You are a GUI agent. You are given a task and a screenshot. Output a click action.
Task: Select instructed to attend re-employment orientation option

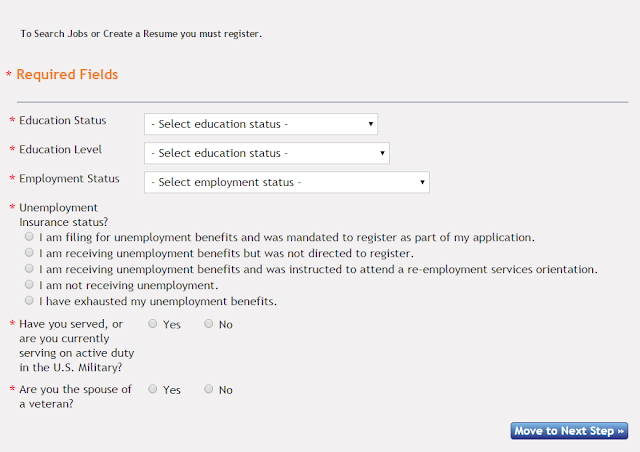coord(29,269)
